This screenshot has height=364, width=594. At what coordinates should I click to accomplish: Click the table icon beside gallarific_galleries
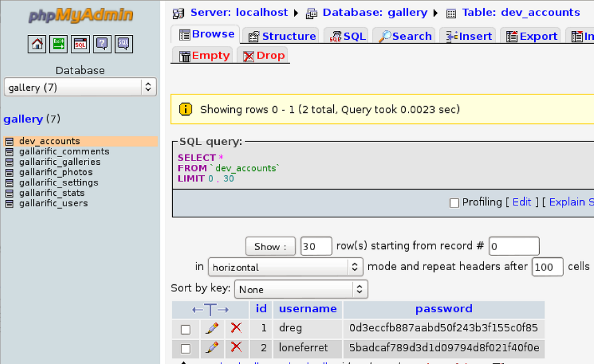click(9, 162)
